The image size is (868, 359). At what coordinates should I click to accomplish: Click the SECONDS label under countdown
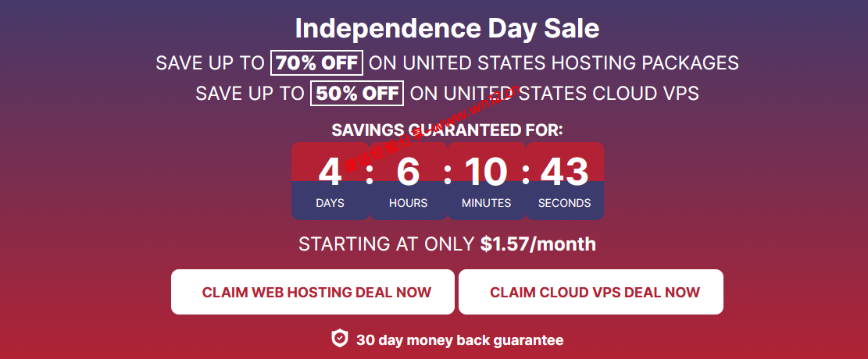point(565,203)
